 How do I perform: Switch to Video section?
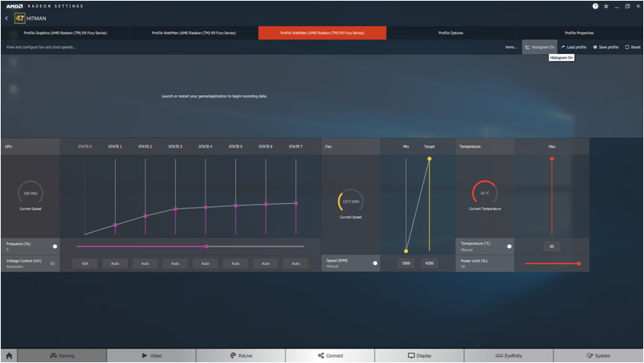pyautogui.click(x=151, y=355)
